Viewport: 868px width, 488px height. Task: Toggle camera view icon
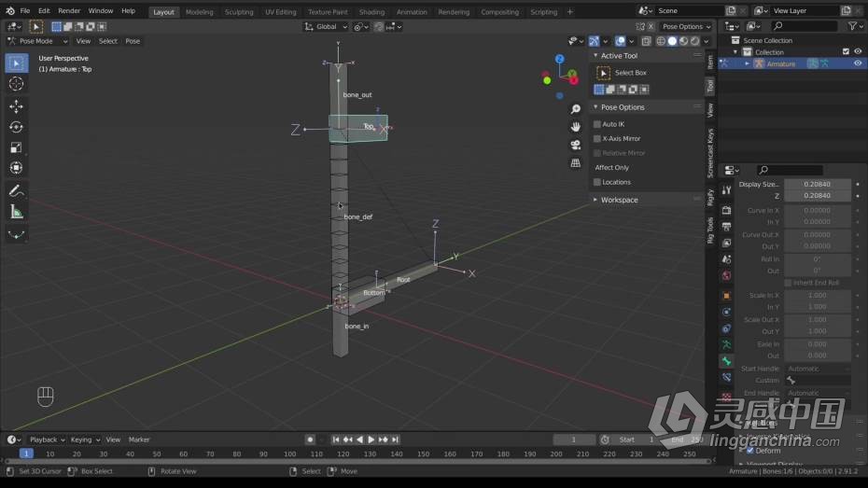[x=576, y=145]
